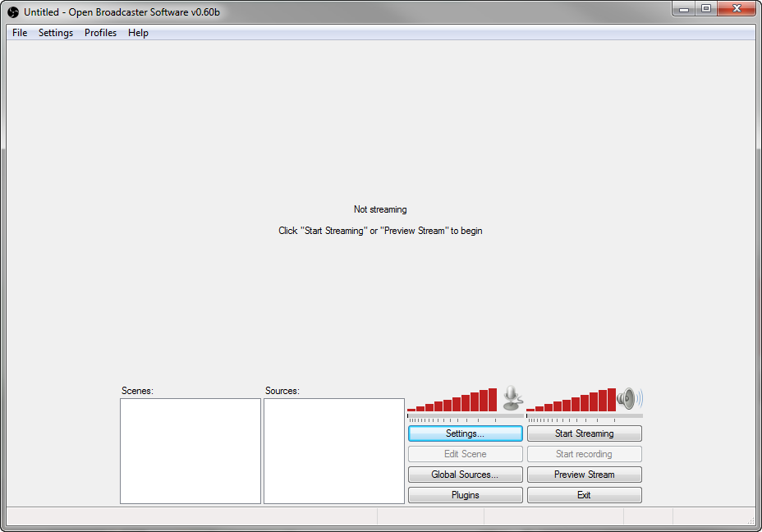This screenshot has width=762, height=532.
Task: Open Global Sources... dialog
Action: (465, 475)
